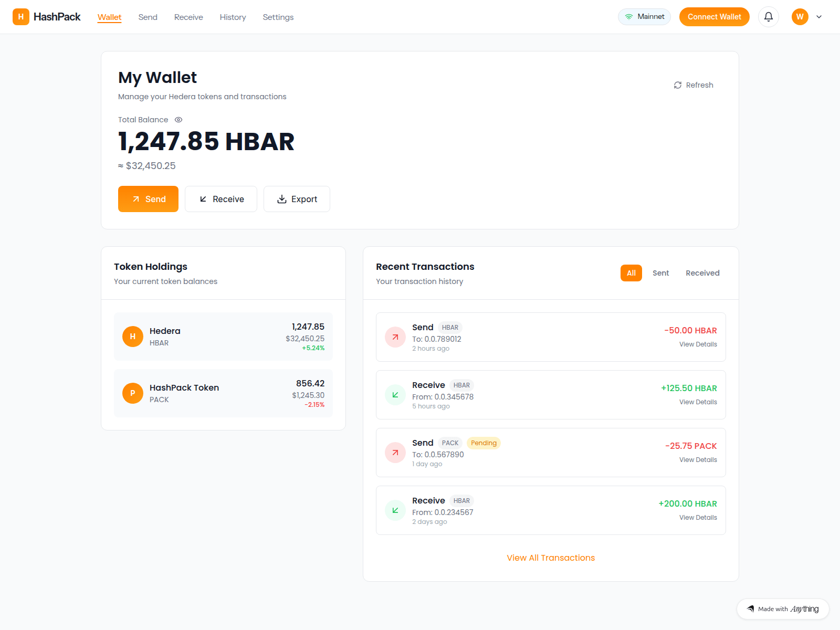Click 'From: 0.0.345678' address
Image resolution: width=840 pixels, height=630 pixels.
point(443,397)
